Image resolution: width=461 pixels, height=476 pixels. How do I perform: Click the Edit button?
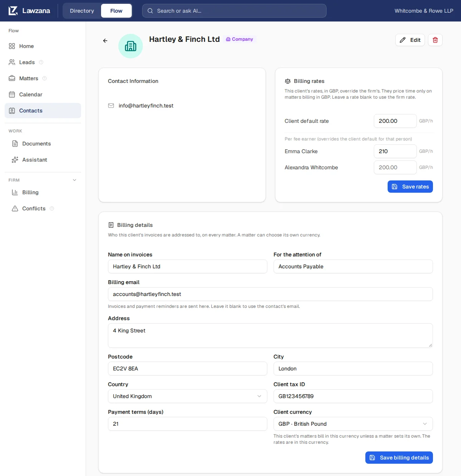(410, 40)
